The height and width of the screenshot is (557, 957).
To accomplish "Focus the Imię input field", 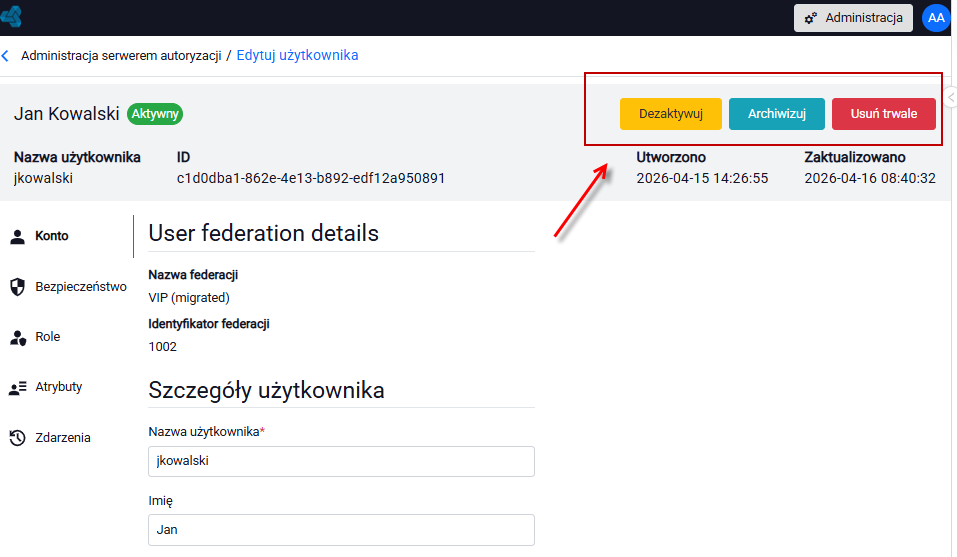I will (x=341, y=530).
